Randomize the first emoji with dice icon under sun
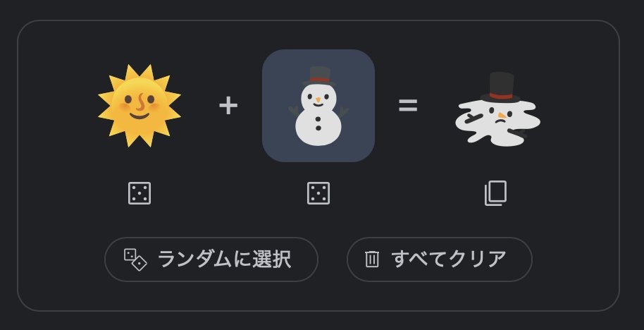Viewport: 644px width, 330px height. (x=140, y=193)
